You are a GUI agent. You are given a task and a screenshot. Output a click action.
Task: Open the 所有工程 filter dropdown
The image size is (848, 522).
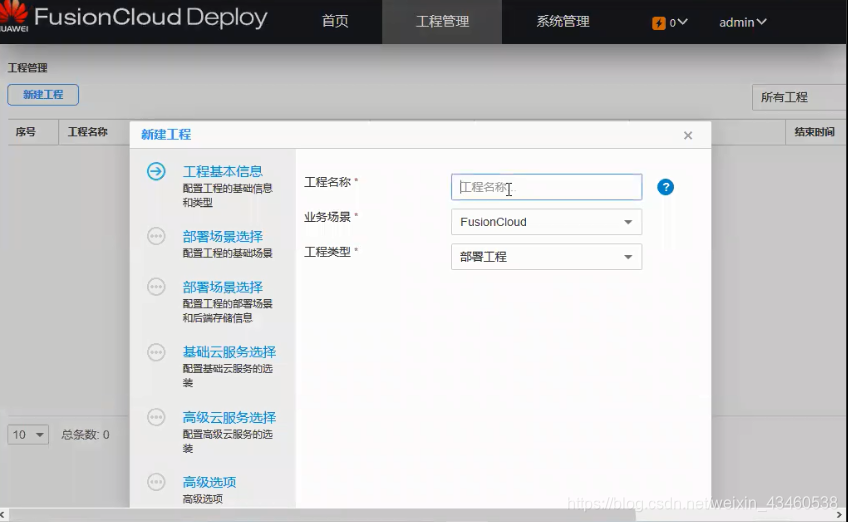[799, 97]
